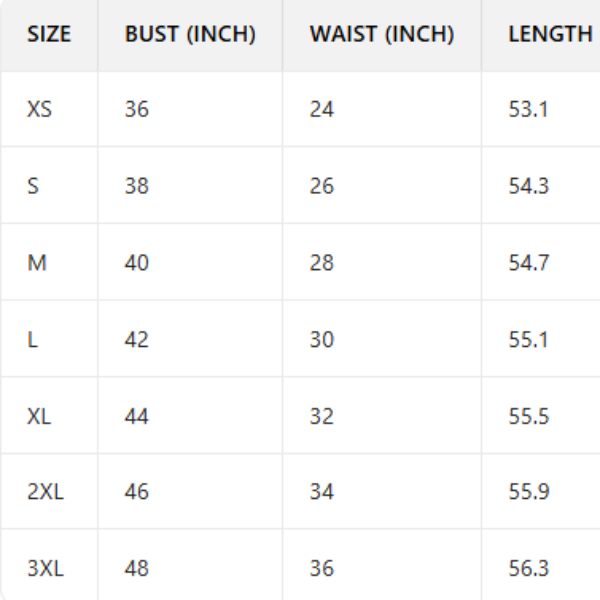Select waist value 26 in S row

[322, 186]
